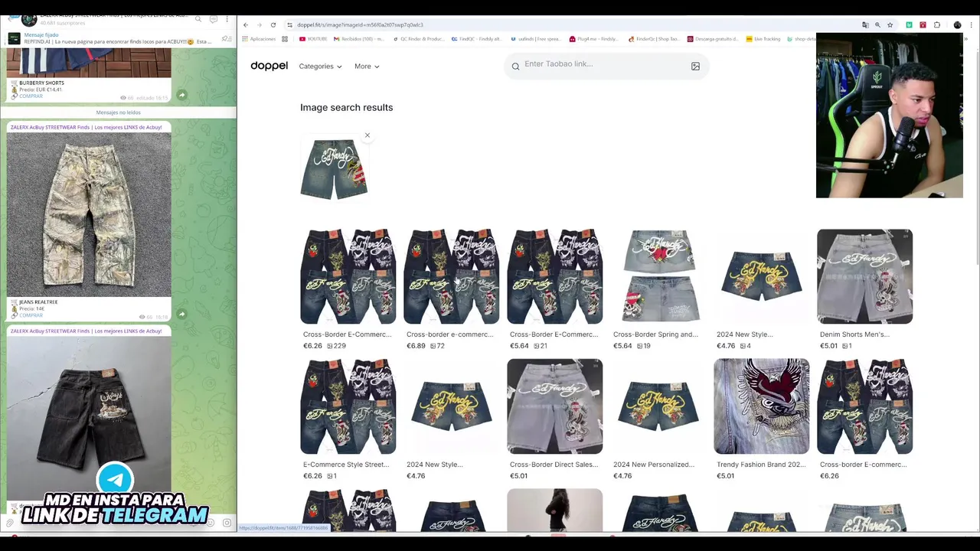The image size is (980, 551).
Task: Open the green extension icon in Chrome toolbar
Action: click(909, 25)
